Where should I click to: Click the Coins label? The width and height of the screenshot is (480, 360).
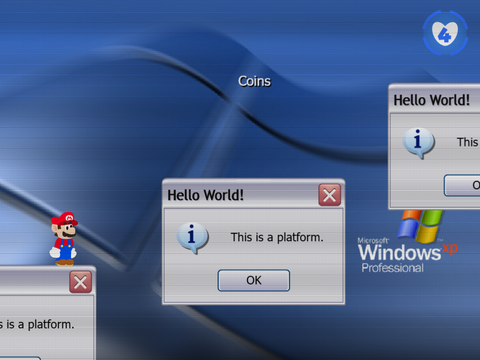pyautogui.click(x=254, y=81)
